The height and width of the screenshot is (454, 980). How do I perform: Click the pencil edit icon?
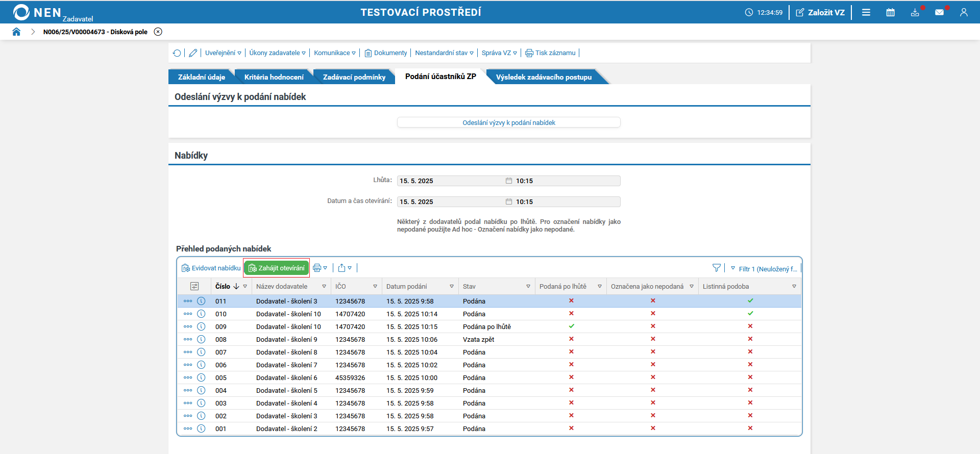[x=193, y=53]
